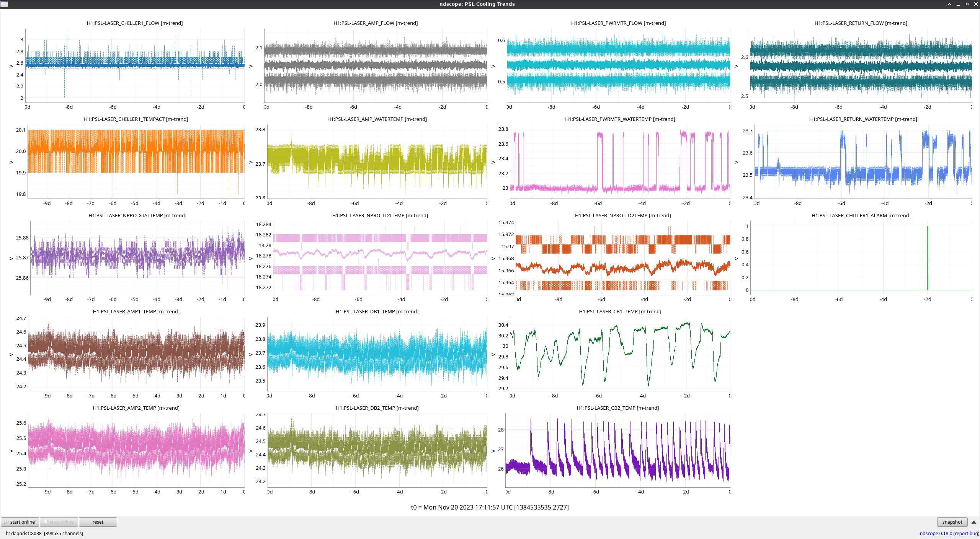Click the H1:PSL-LASER_CB1_TEMP plot title

(620, 311)
